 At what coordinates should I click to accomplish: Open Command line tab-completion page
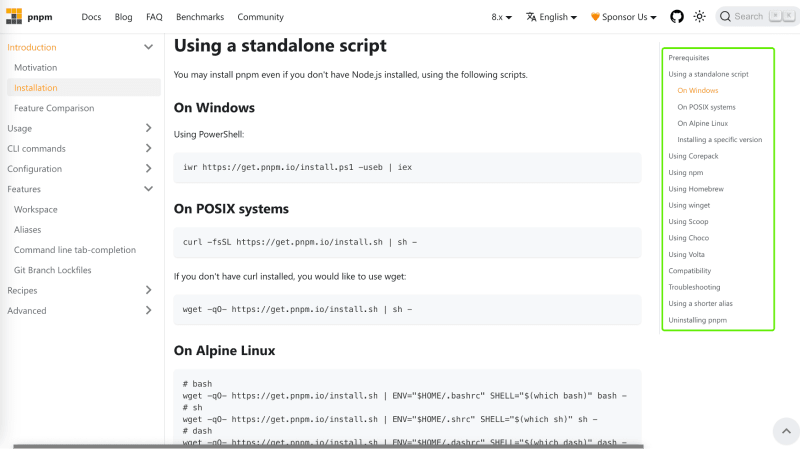click(x=75, y=250)
